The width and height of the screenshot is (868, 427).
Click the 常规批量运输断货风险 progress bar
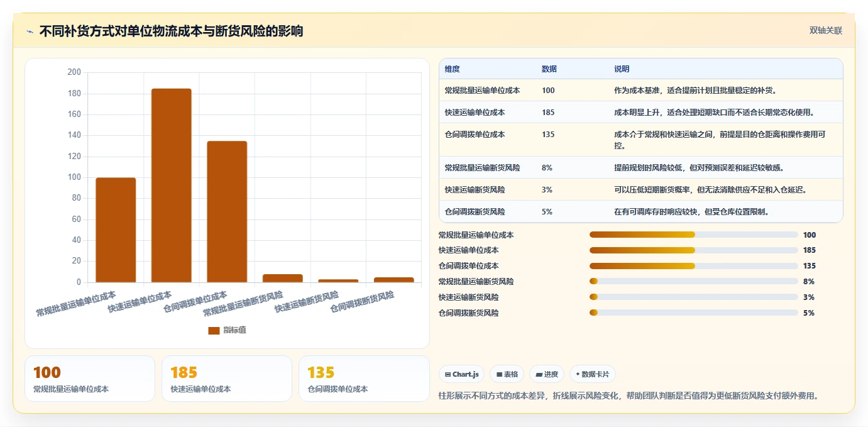click(x=694, y=281)
